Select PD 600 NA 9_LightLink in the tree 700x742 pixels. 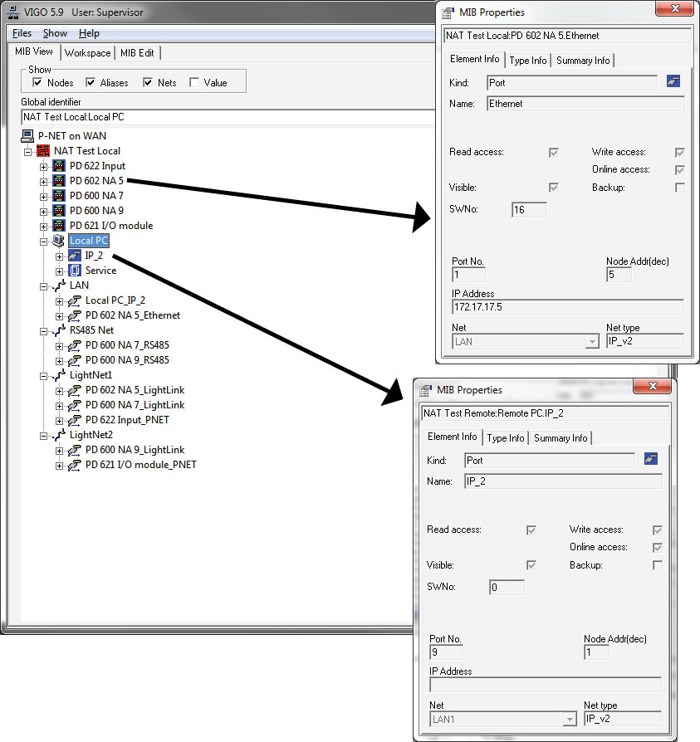point(135,450)
